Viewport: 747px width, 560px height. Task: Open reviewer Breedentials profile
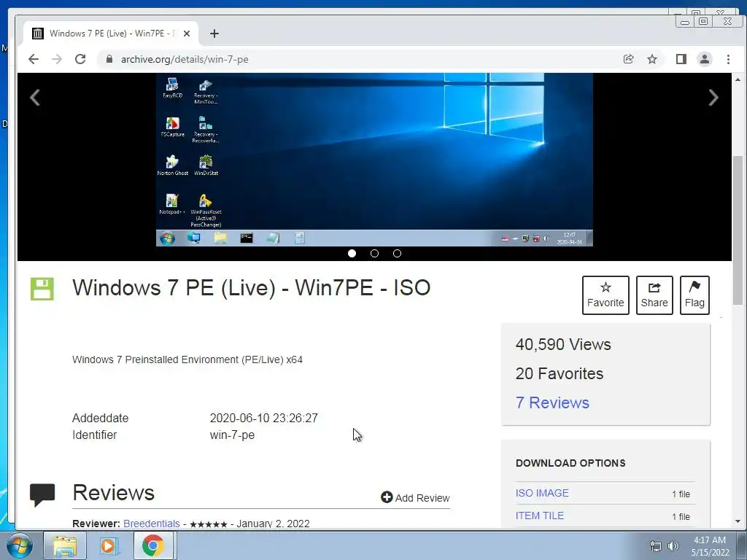152,524
